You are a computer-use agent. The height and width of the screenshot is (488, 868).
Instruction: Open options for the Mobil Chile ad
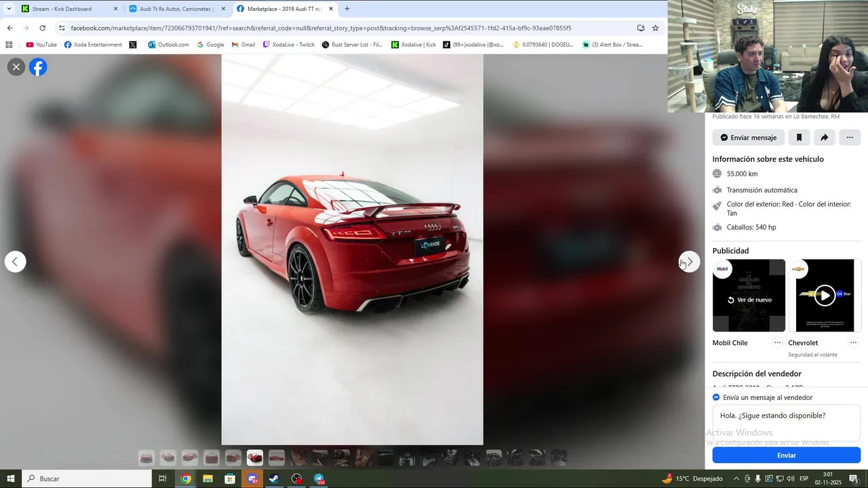pyautogui.click(x=777, y=343)
